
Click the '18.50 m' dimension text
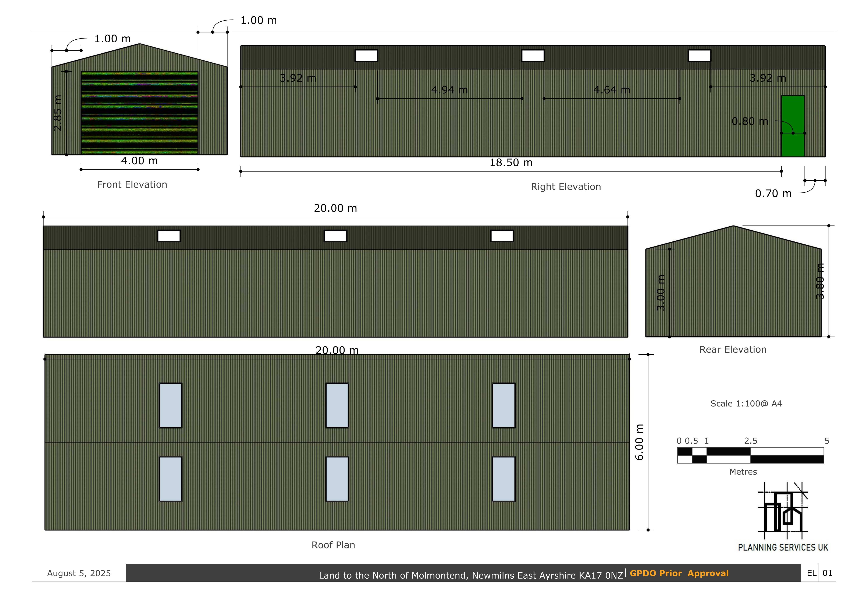tap(511, 163)
